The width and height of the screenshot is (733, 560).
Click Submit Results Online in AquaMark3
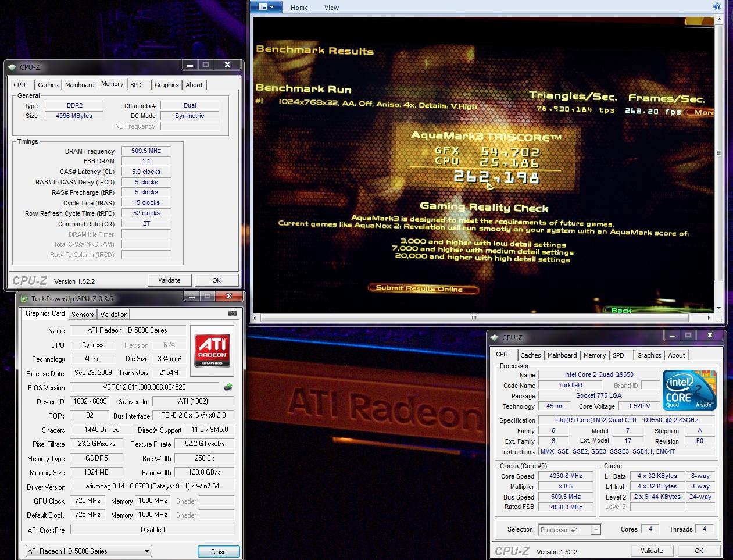[x=423, y=288]
